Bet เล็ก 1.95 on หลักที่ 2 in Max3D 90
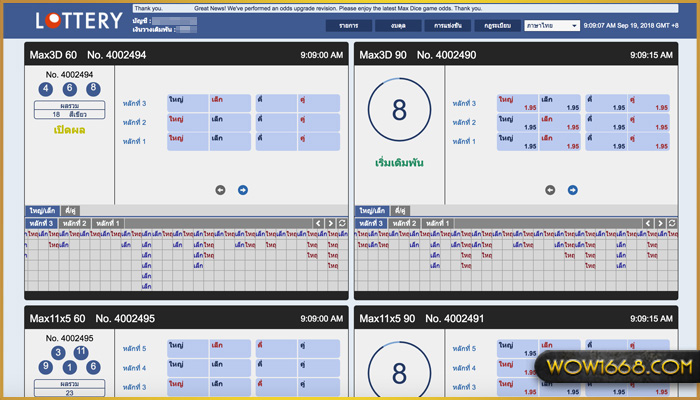The height and width of the screenshot is (400, 700). point(560,122)
